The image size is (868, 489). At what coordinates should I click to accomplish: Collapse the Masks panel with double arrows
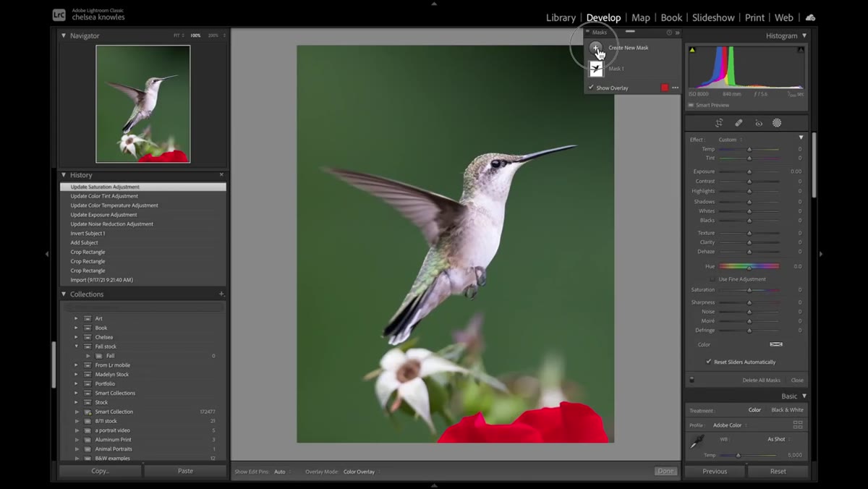tap(678, 33)
